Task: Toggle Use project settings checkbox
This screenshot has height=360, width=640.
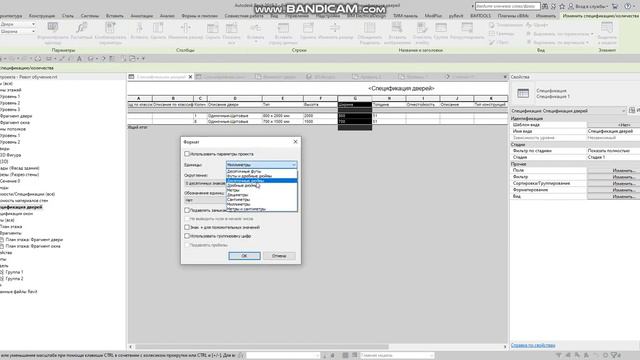Action: tap(187, 154)
